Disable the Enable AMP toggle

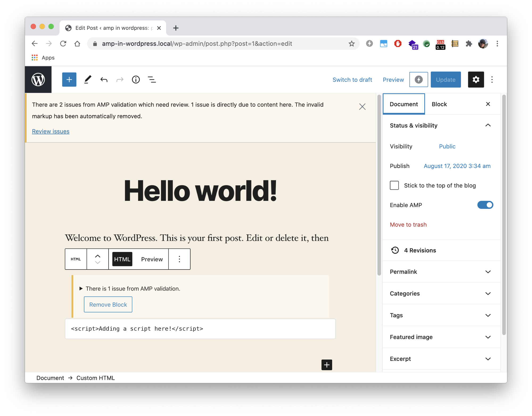485,205
